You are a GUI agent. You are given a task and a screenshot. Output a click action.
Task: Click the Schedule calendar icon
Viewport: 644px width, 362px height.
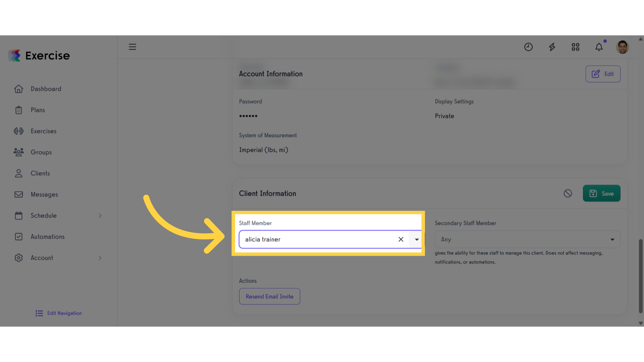click(x=19, y=216)
